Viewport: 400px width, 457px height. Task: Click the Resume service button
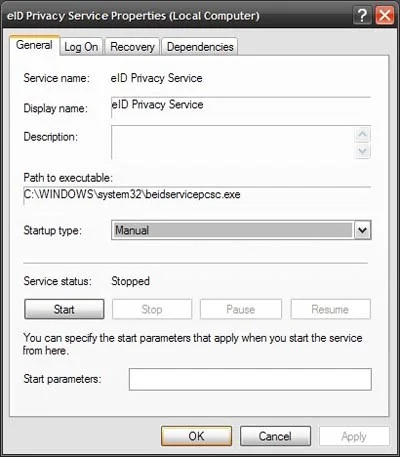[x=330, y=309]
